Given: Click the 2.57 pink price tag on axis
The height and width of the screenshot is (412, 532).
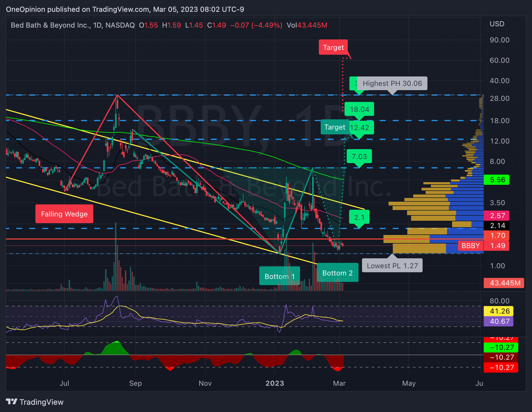Looking at the screenshot, I should tap(497, 215).
